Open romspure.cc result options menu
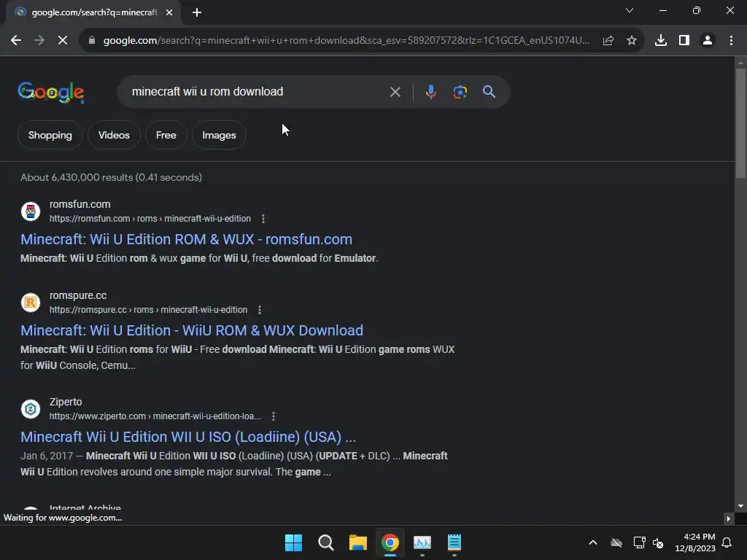This screenshot has height=560, width=747. (260, 310)
